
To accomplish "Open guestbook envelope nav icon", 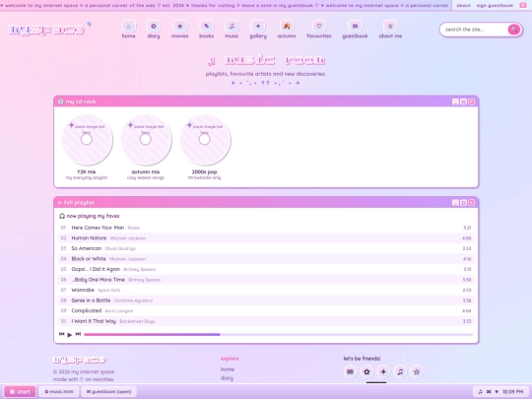I will (355, 27).
